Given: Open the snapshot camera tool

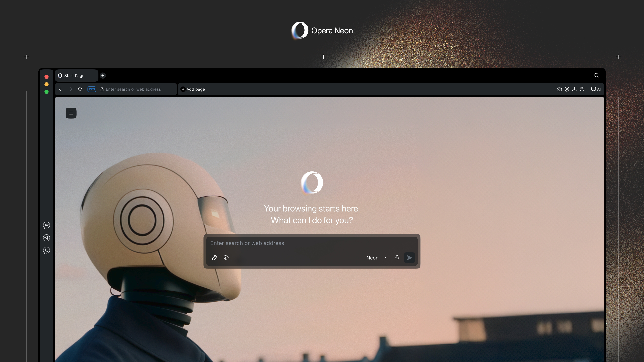Looking at the screenshot, I should point(559,89).
